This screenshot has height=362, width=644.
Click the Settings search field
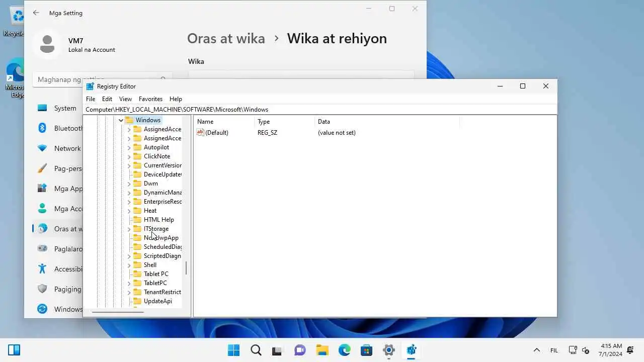(x=103, y=79)
